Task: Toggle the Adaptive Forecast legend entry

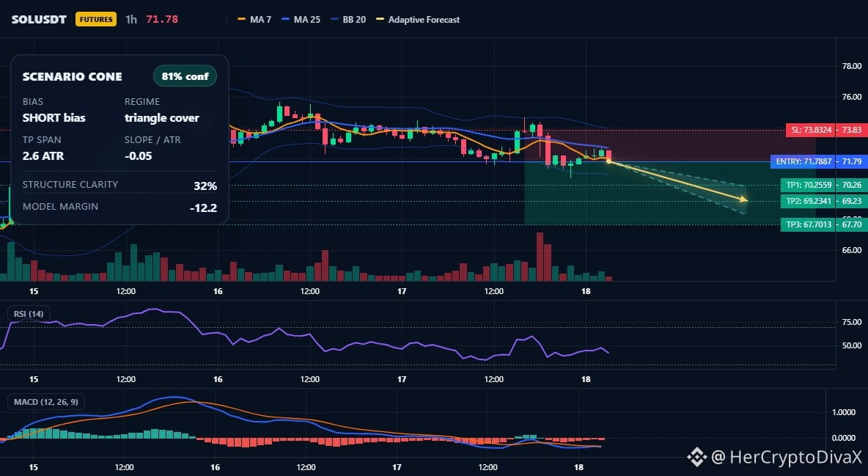Action: (418, 19)
